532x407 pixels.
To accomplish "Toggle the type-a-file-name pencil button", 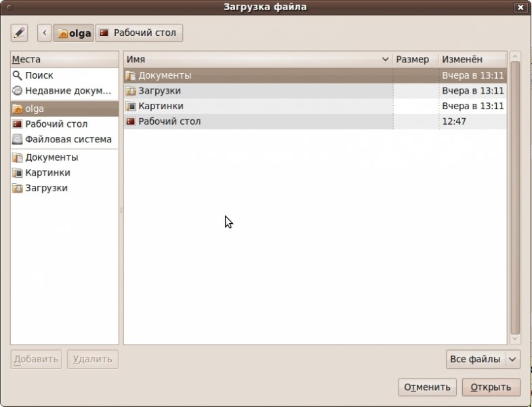I will pyautogui.click(x=19, y=33).
